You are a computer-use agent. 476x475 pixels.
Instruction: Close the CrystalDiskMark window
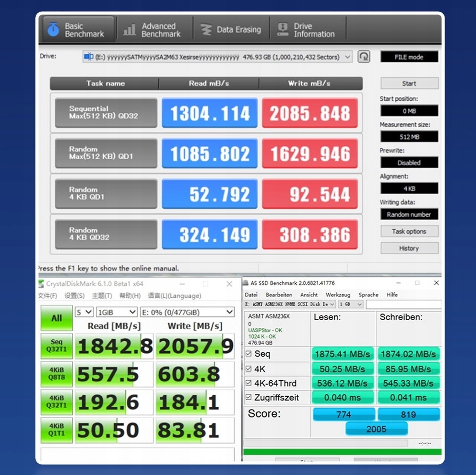point(229,284)
